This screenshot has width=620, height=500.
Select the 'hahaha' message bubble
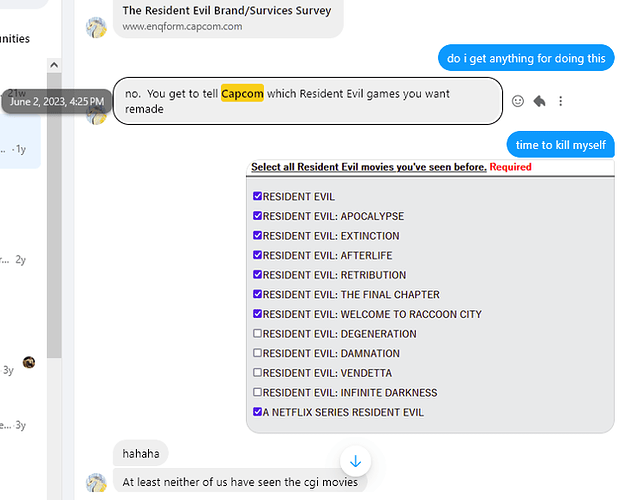click(141, 453)
